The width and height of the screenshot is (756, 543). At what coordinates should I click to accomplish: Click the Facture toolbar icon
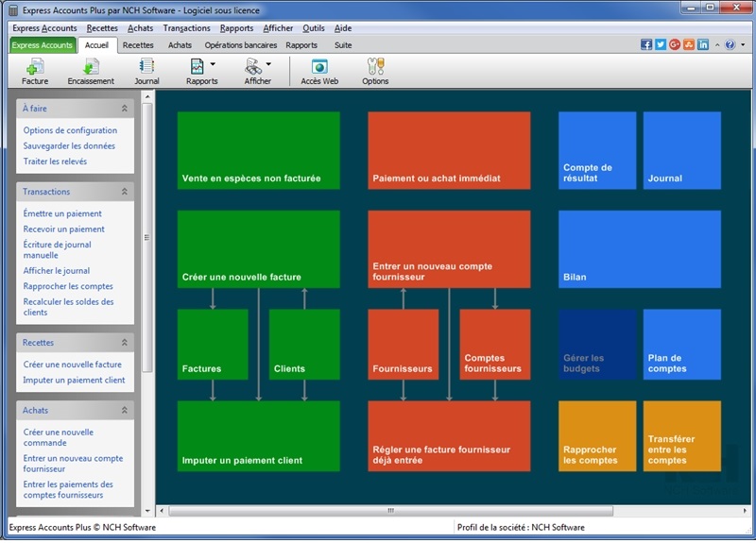pyautogui.click(x=35, y=72)
